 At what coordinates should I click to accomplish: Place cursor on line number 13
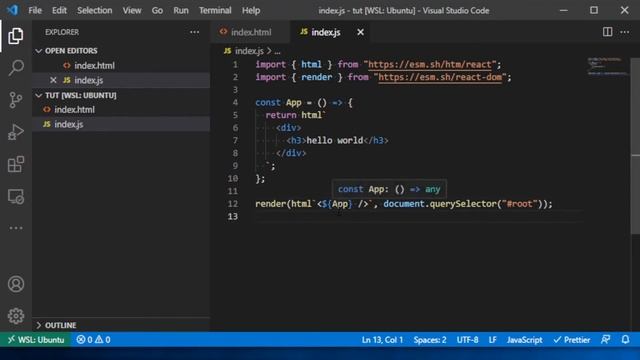[233, 216]
